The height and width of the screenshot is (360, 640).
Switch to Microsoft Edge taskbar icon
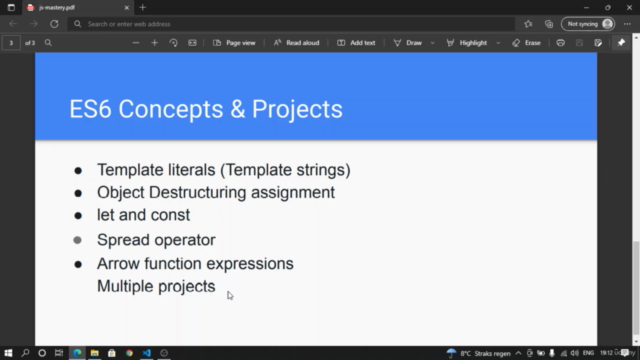[77, 353]
